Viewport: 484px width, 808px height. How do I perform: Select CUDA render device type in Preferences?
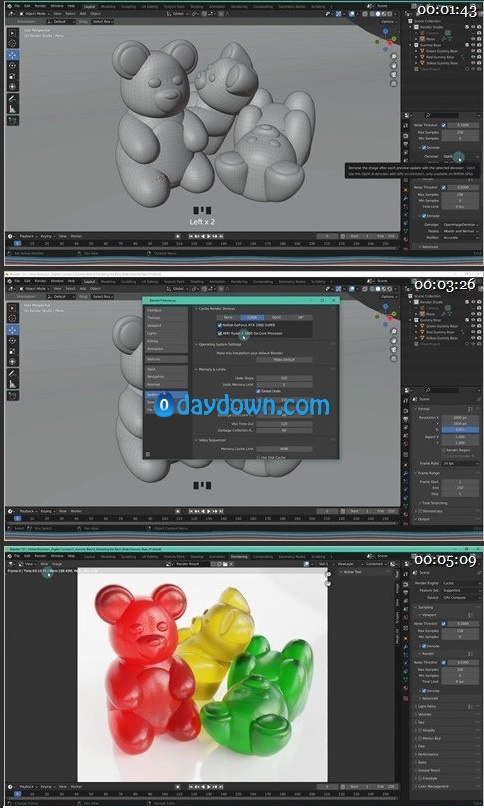coord(253,317)
